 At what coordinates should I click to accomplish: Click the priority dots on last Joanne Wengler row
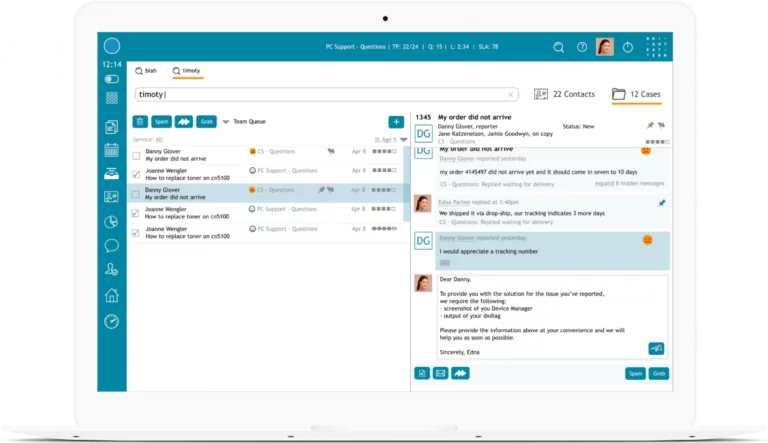click(384, 229)
